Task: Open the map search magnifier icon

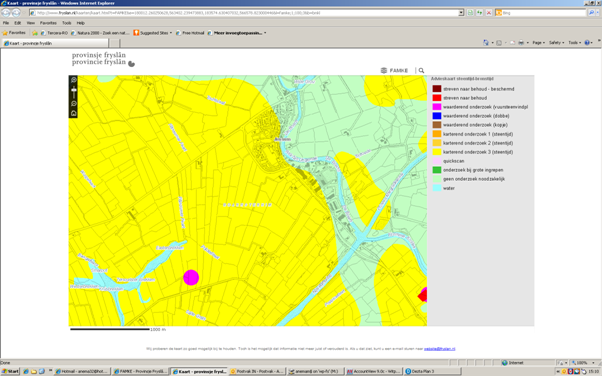Action: (421, 71)
